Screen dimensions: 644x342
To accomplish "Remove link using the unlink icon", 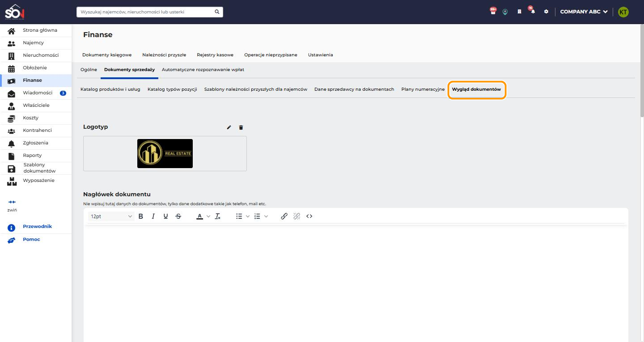I will 297,216.
